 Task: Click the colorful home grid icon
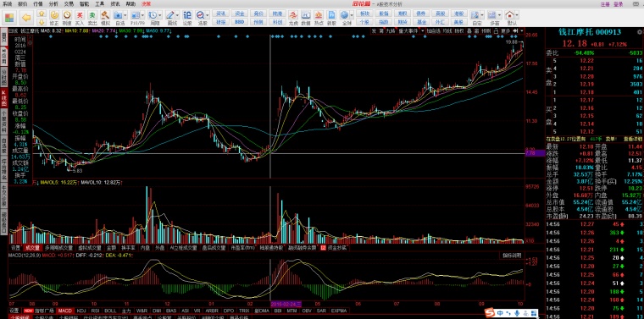(x=9, y=18)
